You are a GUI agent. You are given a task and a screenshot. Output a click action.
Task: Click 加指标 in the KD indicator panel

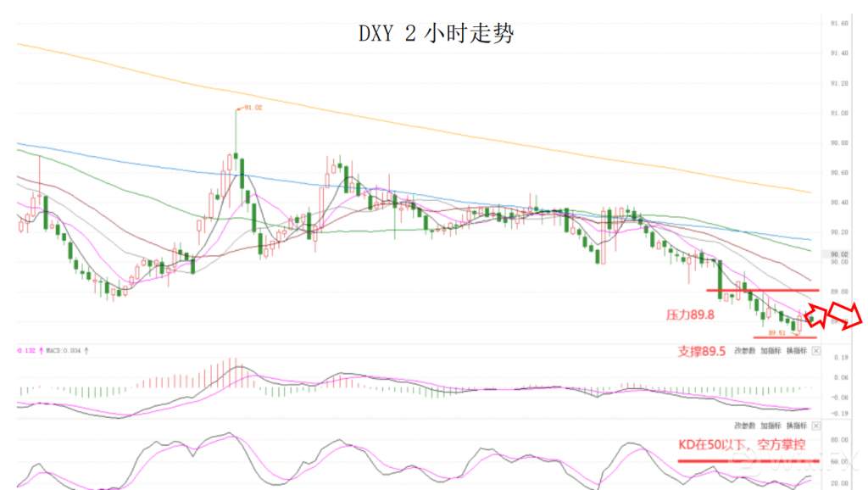[x=771, y=426]
